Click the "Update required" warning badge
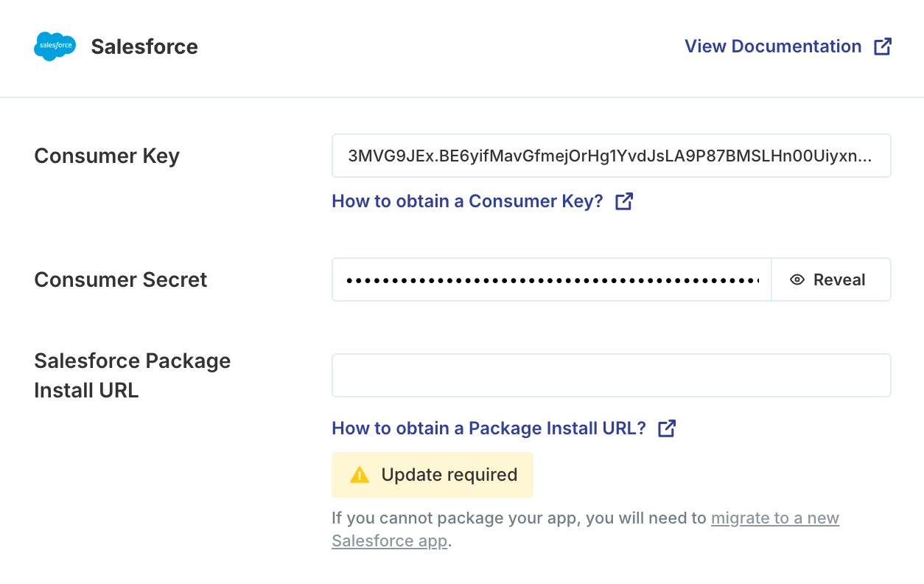 (x=448, y=475)
